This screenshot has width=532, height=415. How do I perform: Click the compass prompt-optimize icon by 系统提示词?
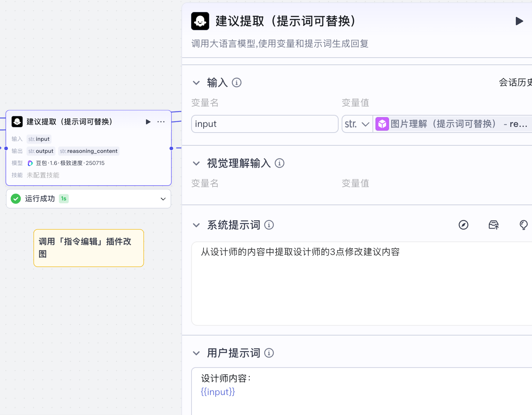tap(464, 225)
